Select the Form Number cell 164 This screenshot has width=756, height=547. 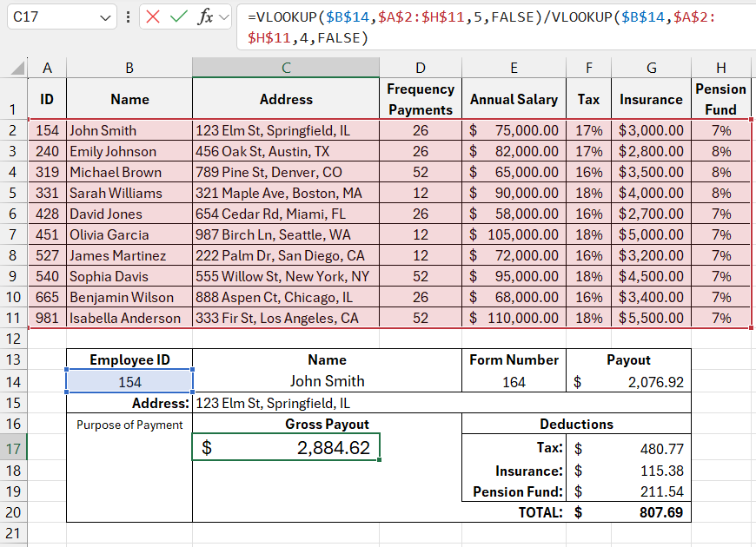[514, 382]
